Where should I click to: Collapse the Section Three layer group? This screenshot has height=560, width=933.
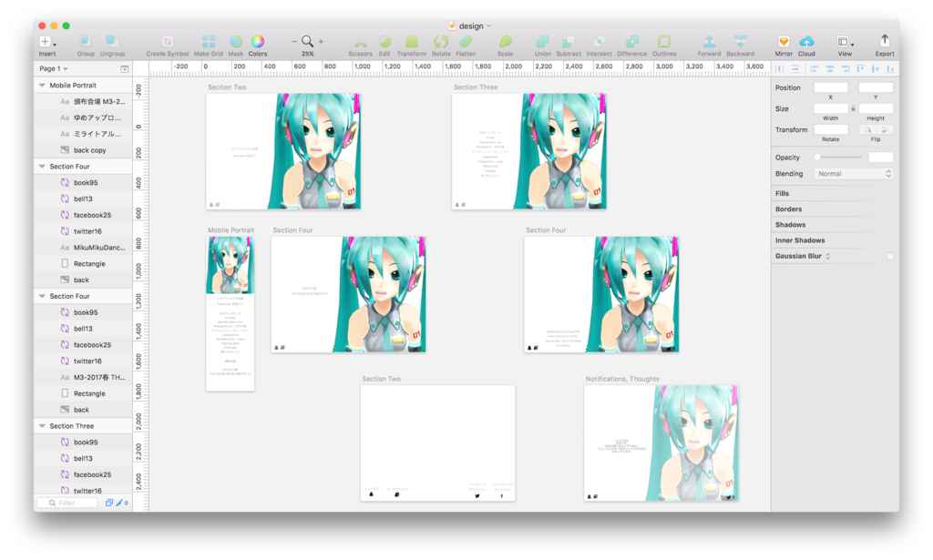point(42,425)
